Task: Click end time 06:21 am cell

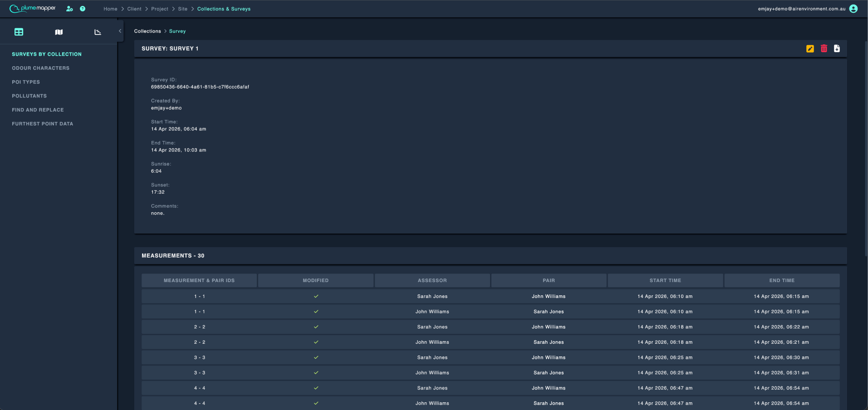Action: [781, 342]
